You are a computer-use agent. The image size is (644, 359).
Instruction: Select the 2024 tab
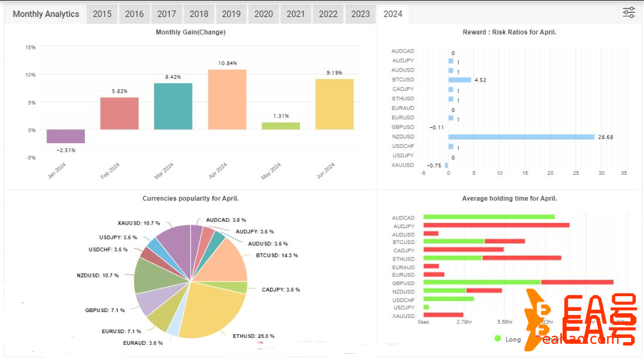pyautogui.click(x=393, y=14)
